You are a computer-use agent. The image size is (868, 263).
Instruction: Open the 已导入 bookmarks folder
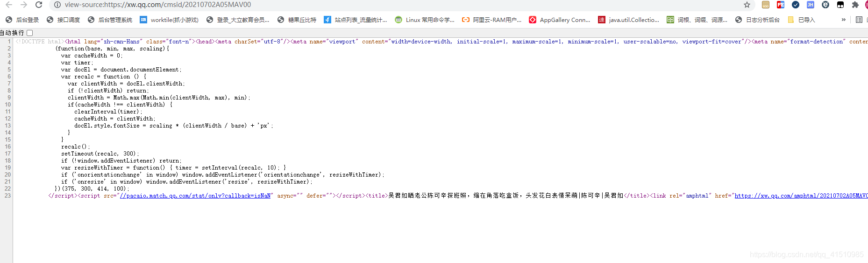(x=801, y=20)
